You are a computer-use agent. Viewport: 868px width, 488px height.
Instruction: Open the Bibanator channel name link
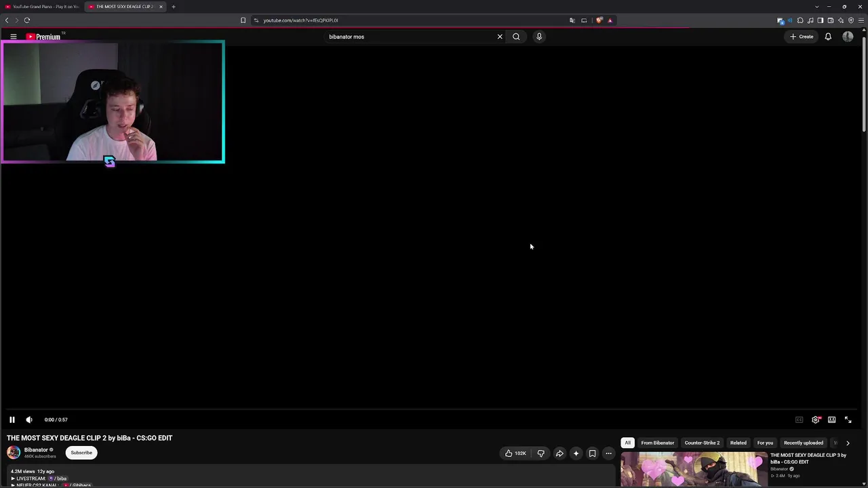(x=36, y=450)
